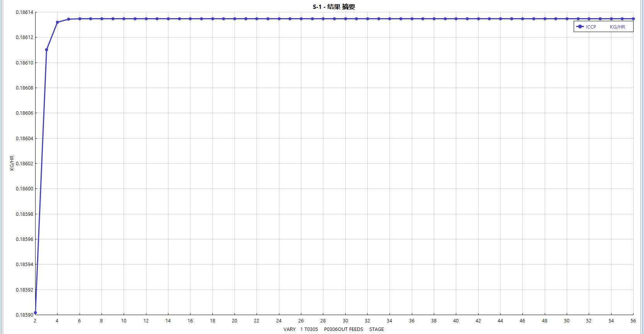Click y-axis tick label 0.18590
The height and width of the screenshot is (334, 644).
point(24,315)
